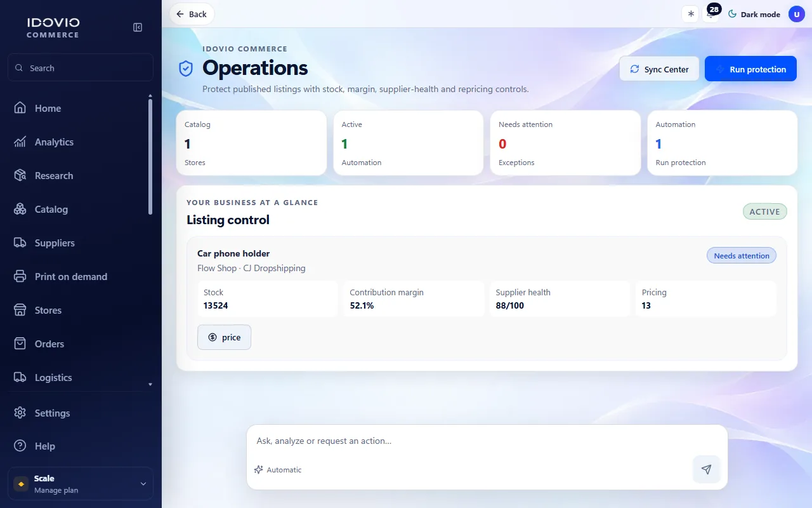This screenshot has width=812, height=508.
Task: Click the Run protection button
Action: [x=750, y=69]
